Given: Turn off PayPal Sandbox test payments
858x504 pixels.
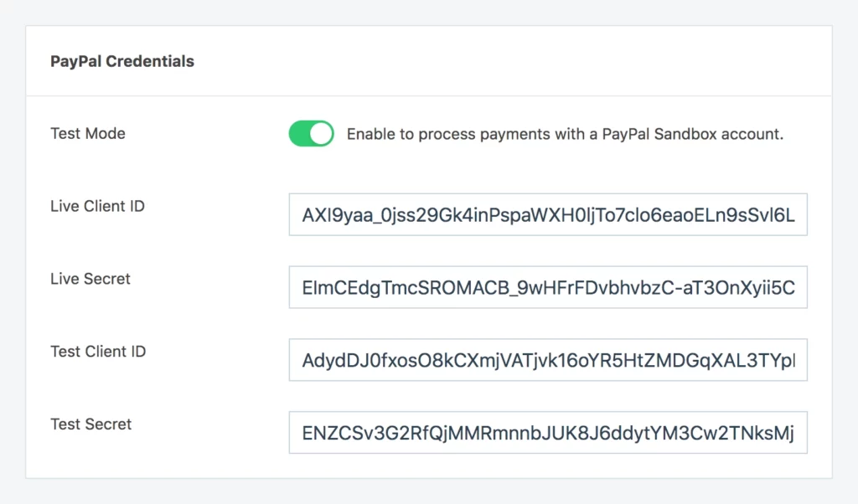Looking at the screenshot, I should 311,133.
